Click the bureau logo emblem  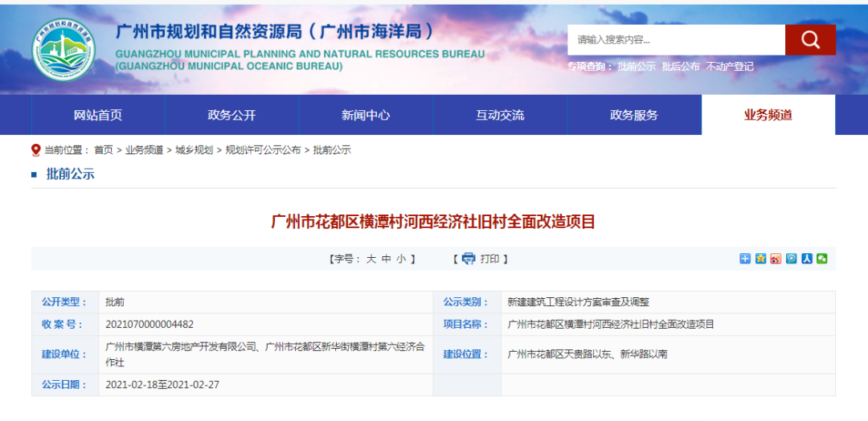(63, 48)
